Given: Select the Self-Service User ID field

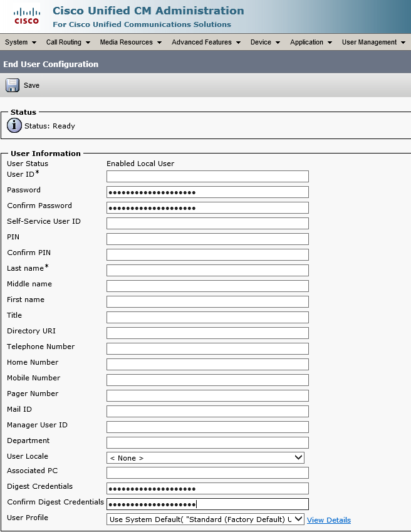Looking at the screenshot, I should 207,223.
